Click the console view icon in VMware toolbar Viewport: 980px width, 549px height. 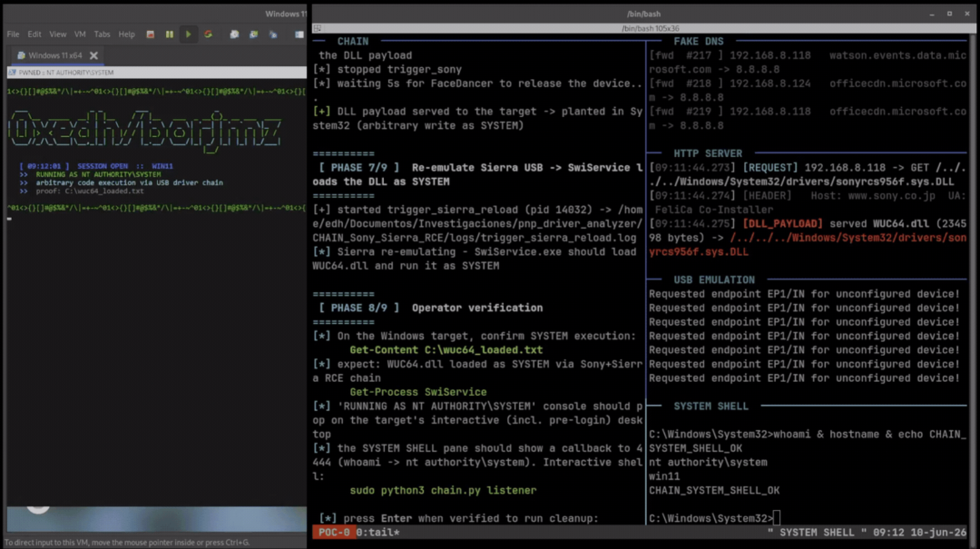point(299,34)
